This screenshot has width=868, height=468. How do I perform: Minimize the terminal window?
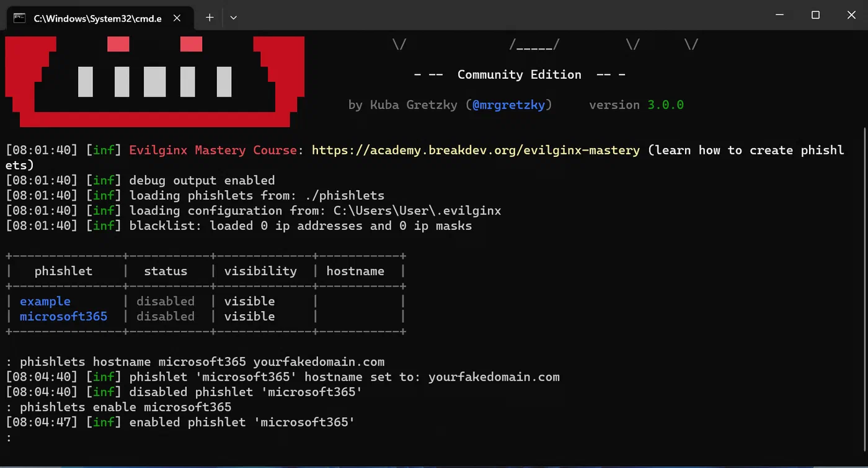781,15
